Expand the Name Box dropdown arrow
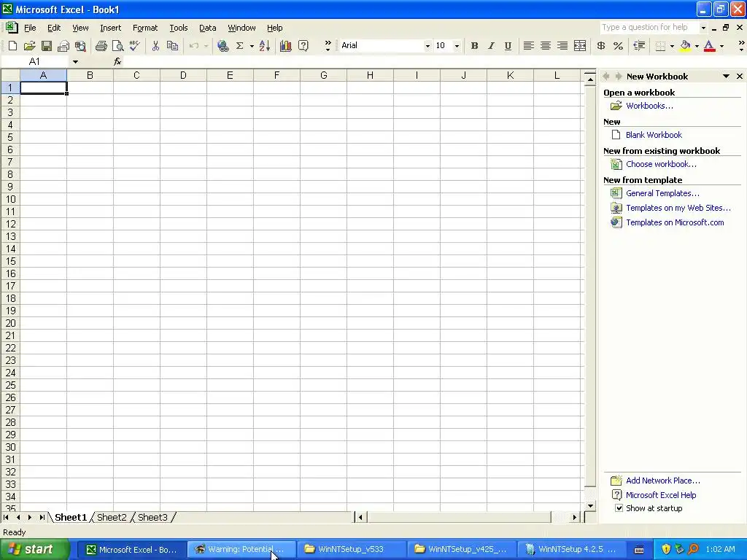Viewport: 747px width, 560px height. tap(75, 62)
